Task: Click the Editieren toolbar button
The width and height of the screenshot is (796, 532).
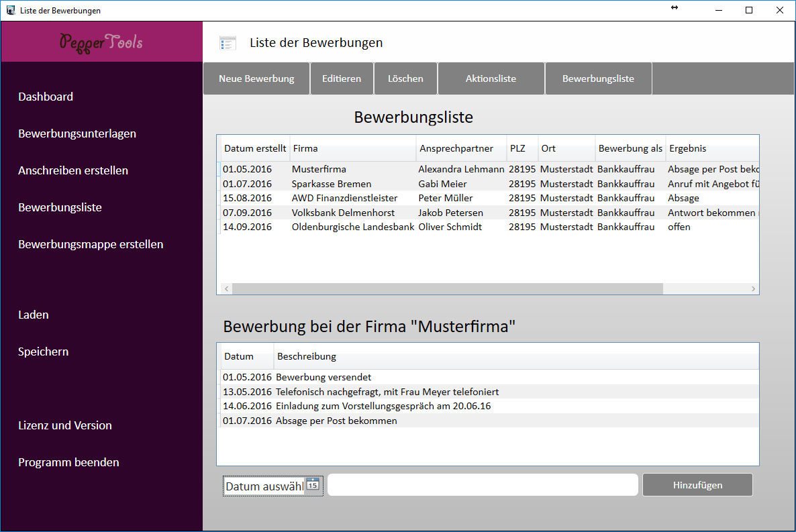Action: [x=342, y=78]
